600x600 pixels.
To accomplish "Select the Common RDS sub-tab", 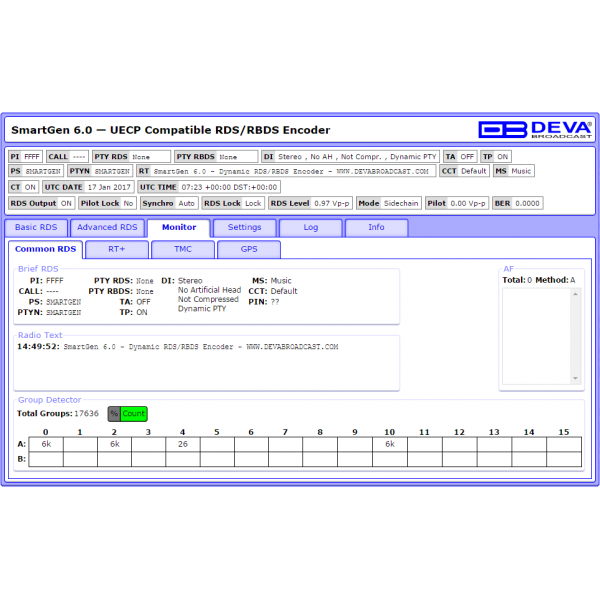I will click(46, 249).
